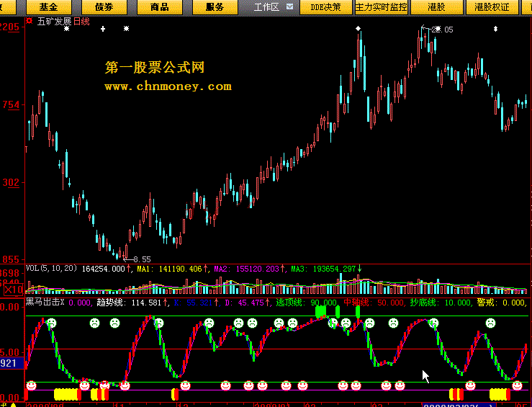Switch to the 港股 tab
The height and width of the screenshot is (407, 532).
click(436, 7)
